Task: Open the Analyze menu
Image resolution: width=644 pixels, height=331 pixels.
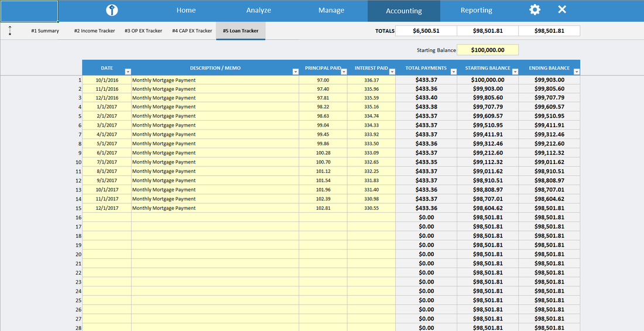Action: 259,11
